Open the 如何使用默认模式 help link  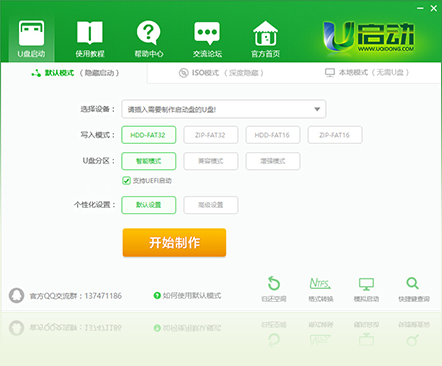[187, 295]
